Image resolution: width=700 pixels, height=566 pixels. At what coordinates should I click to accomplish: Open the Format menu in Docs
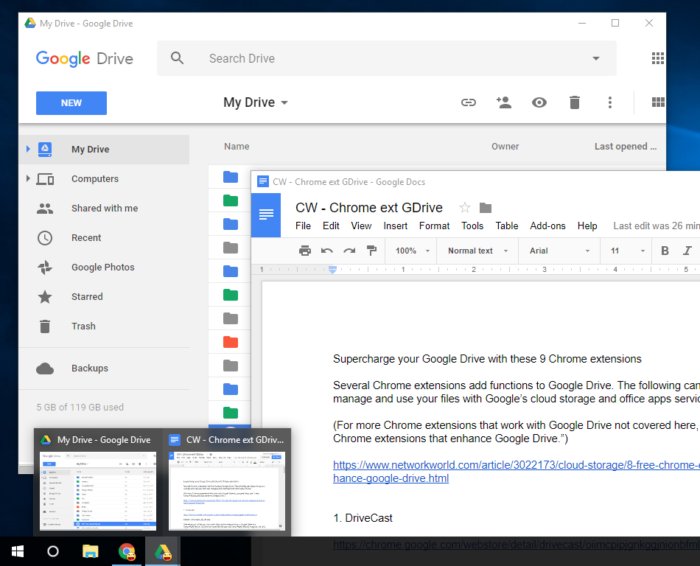(x=434, y=226)
